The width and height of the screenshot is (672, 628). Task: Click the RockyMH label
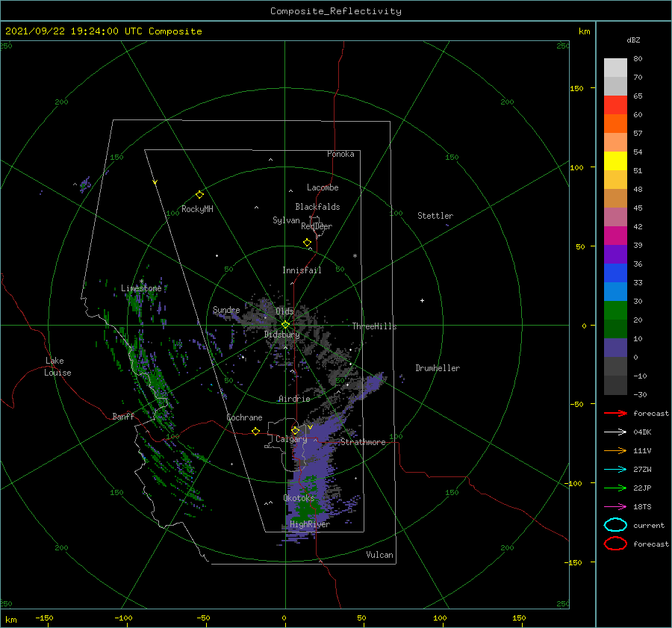197,209
